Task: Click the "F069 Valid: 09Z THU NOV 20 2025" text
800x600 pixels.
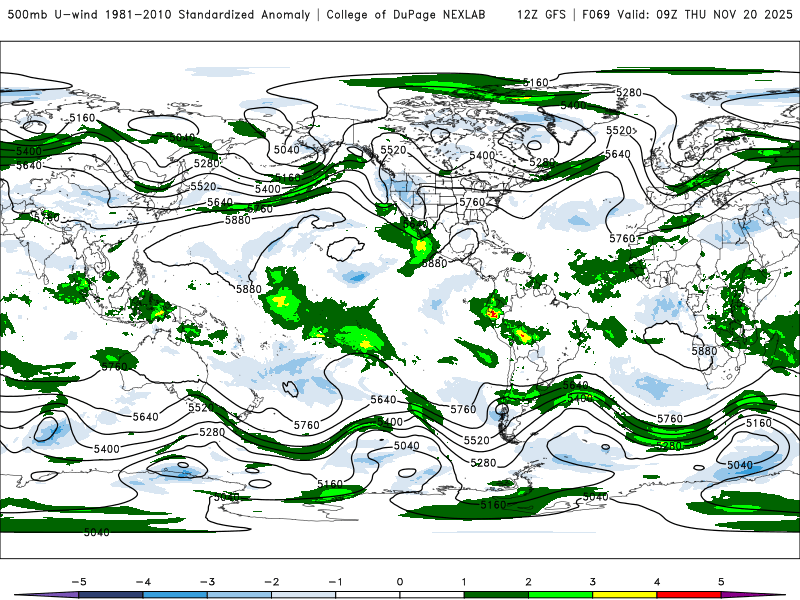Action: click(x=687, y=14)
